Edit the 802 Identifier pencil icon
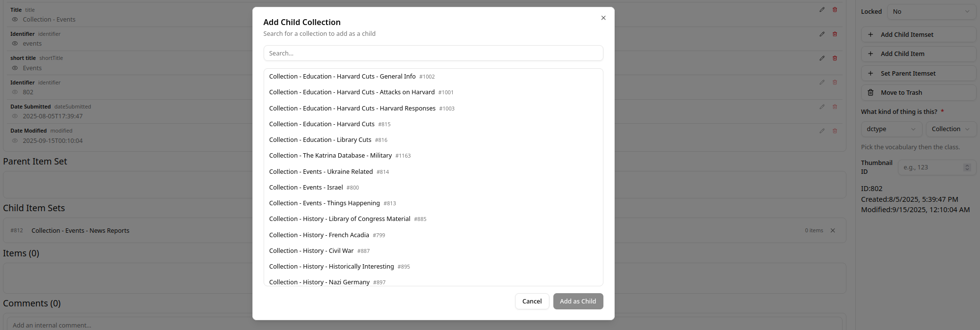 point(822,82)
